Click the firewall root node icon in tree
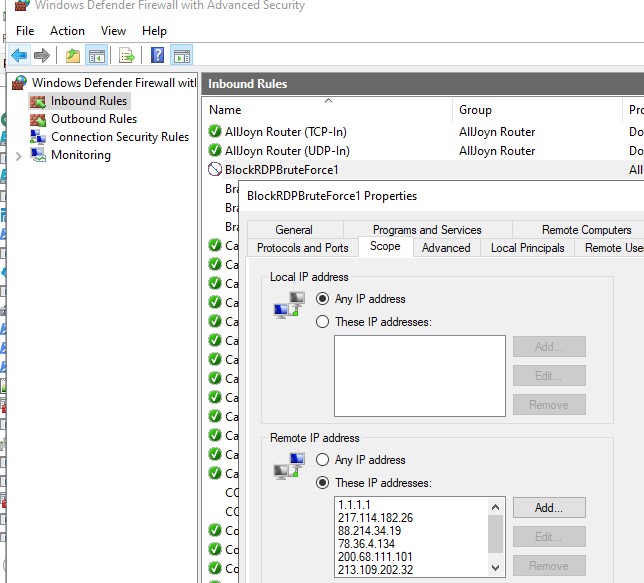Screen dimensions: 644x583 pyautogui.click(x=19, y=83)
